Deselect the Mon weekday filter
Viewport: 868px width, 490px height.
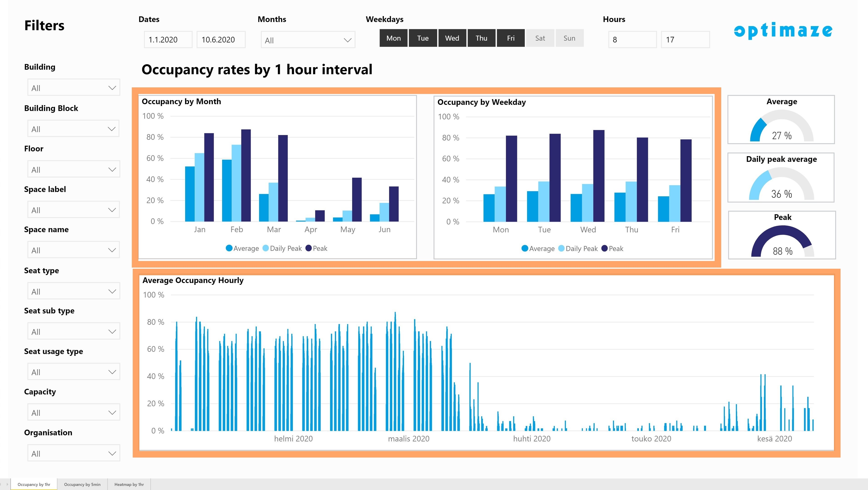click(x=394, y=38)
